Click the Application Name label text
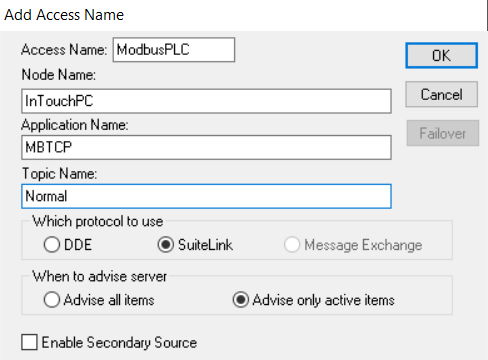The height and width of the screenshot is (360, 488). (x=75, y=125)
